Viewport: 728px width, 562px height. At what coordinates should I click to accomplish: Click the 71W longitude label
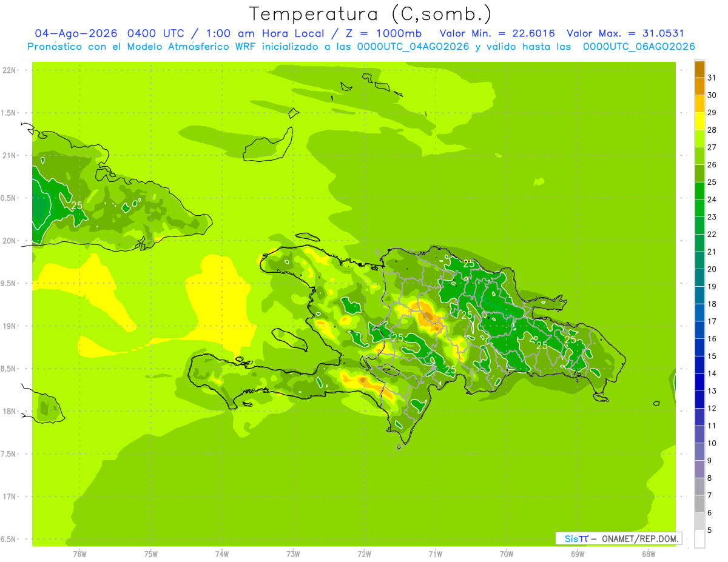[x=435, y=554]
